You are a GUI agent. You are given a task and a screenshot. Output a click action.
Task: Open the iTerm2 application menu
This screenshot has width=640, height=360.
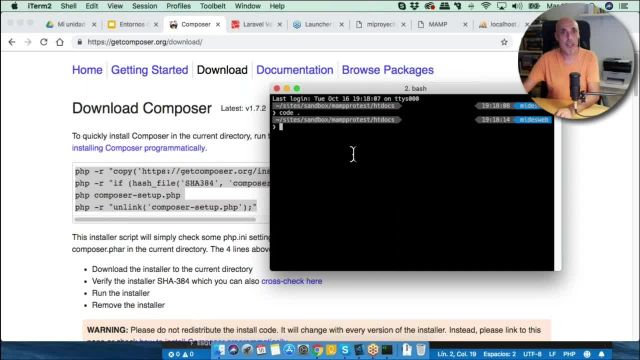coord(39,6)
